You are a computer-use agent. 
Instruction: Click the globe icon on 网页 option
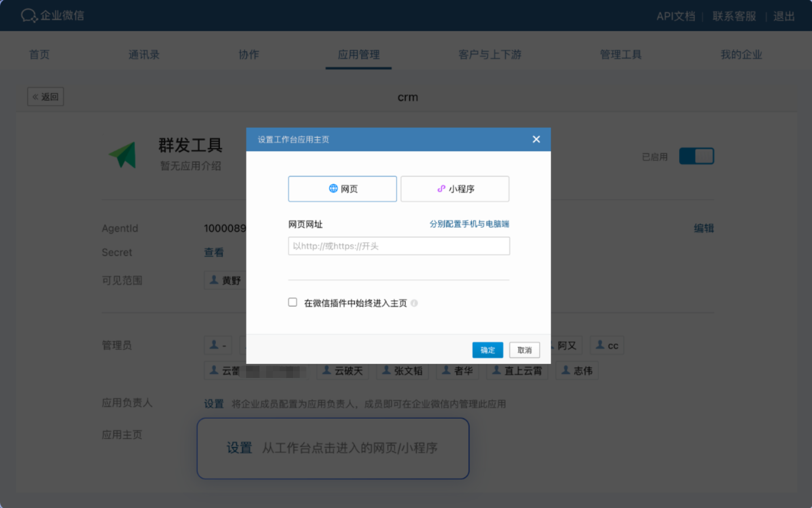click(x=333, y=188)
